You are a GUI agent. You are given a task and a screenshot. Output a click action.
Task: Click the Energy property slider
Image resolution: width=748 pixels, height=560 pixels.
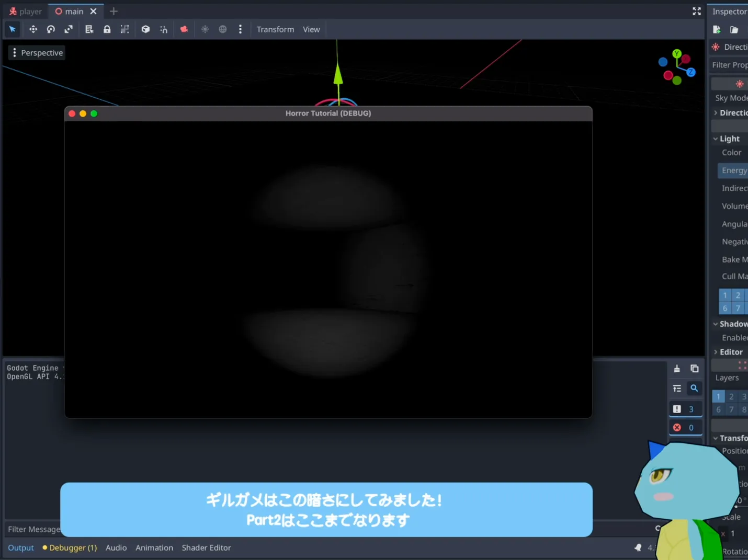click(733, 170)
